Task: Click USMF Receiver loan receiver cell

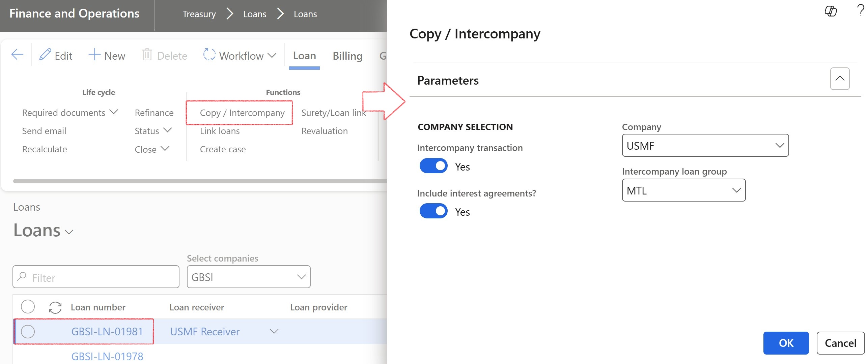Action: (205, 332)
